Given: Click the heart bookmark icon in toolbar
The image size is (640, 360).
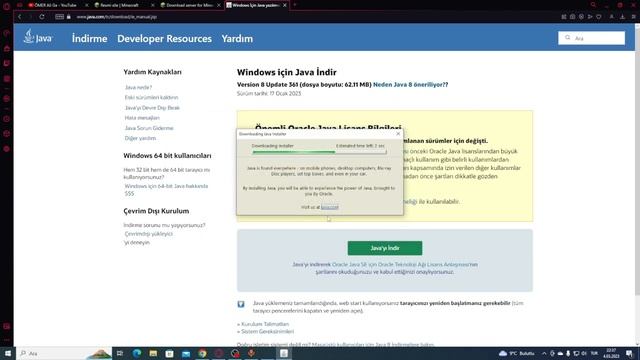Looking at the screenshot, I should pos(599,17).
